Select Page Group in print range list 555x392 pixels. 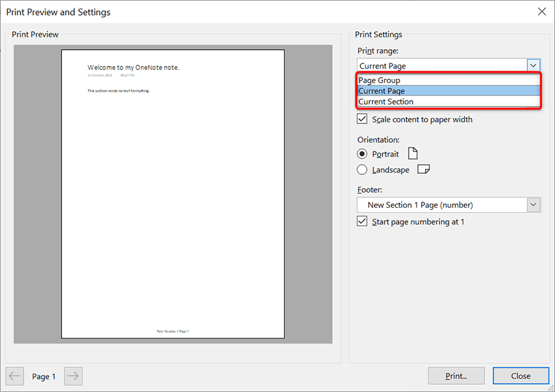coord(448,80)
